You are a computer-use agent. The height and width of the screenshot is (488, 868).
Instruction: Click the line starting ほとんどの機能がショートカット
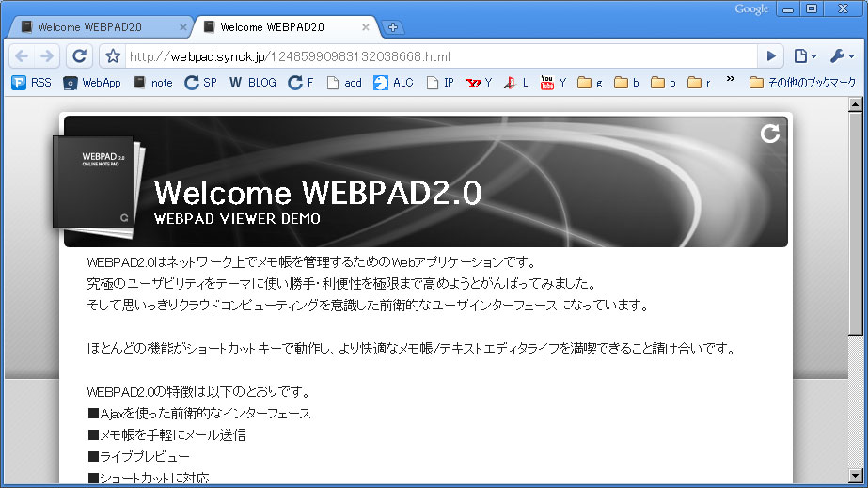[412, 349]
